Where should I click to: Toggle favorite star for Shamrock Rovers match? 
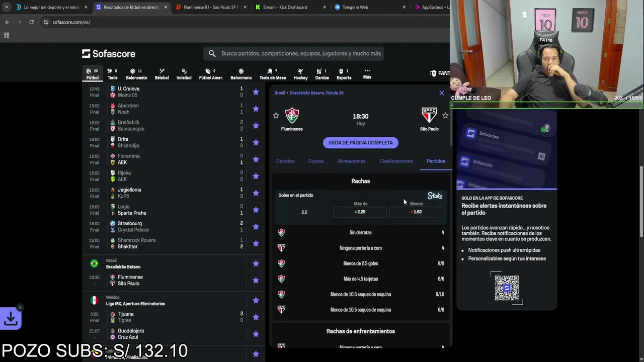pyautogui.click(x=256, y=243)
